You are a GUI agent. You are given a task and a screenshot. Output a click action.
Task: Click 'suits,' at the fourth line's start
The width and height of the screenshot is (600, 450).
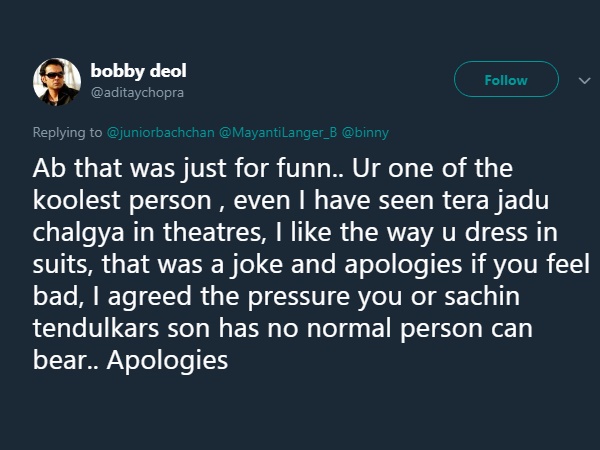click(63, 264)
